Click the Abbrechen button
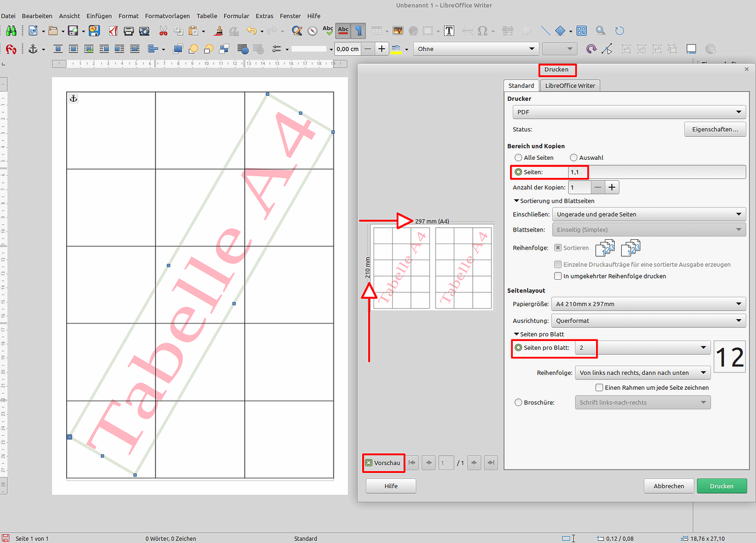 point(669,486)
